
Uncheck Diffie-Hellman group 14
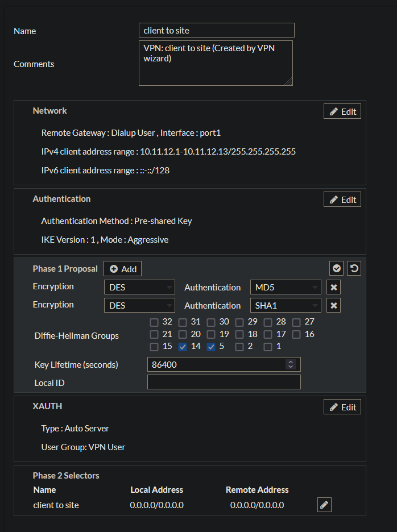pyautogui.click(x=183, y=347)
